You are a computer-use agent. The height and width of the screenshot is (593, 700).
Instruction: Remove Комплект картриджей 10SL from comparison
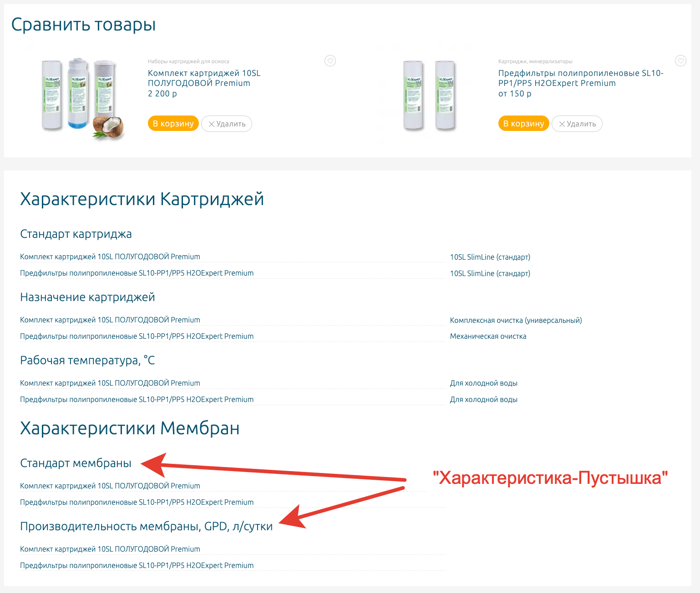tap(227, 124)
